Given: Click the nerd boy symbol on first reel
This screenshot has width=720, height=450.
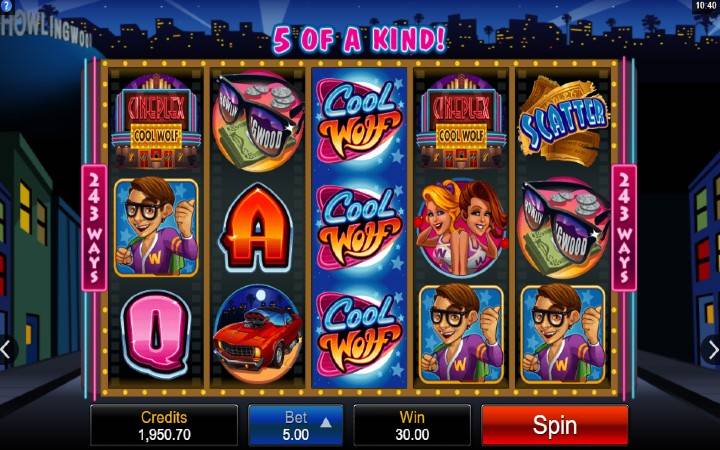Looking at the screenshot, I should [x=157, y=227].
